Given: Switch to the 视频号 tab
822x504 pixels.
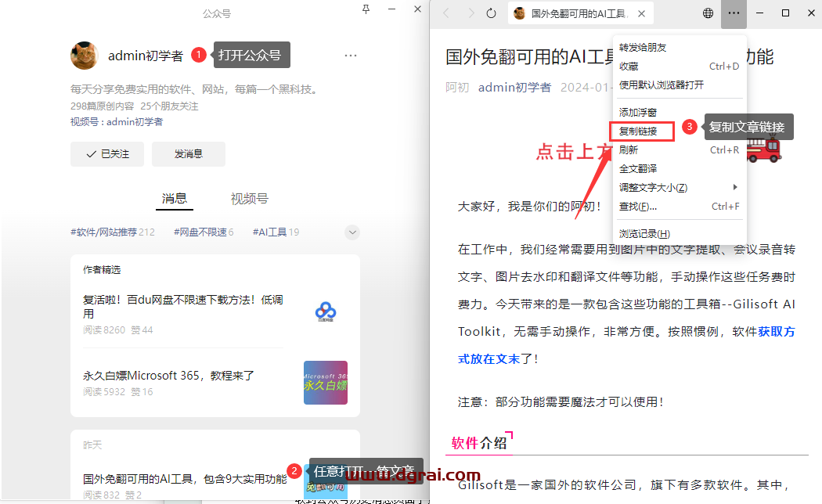Looking at the screenshot, I should (249, 199).
